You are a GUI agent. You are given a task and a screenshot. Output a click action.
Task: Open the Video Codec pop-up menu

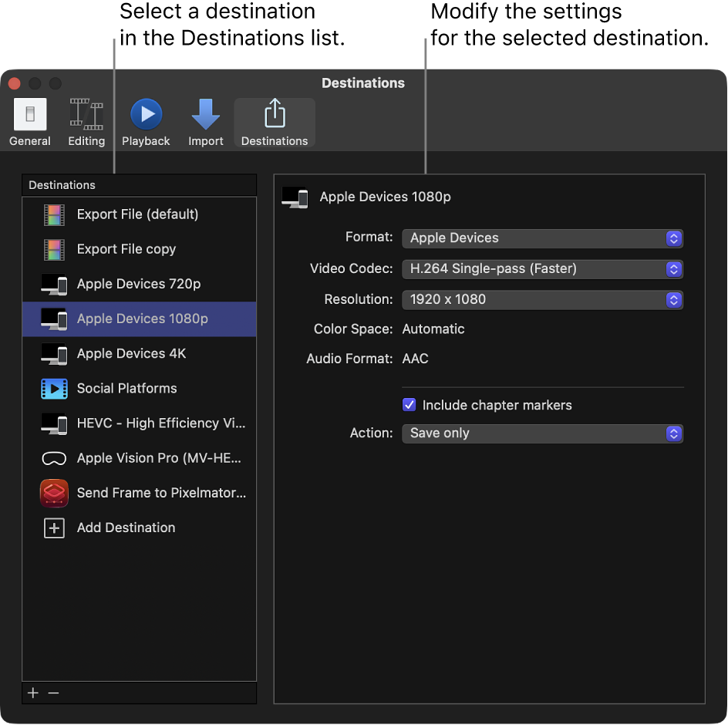[542, 269]
